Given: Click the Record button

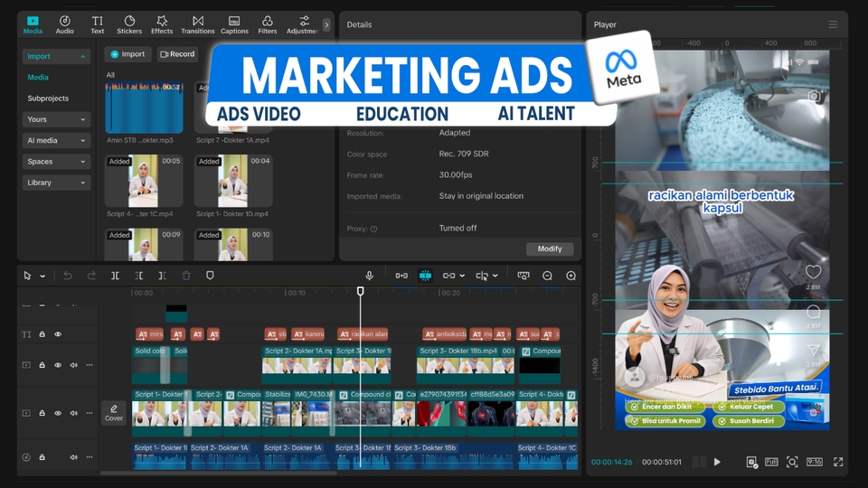Looking at the screenshot, I should (177, 54).
